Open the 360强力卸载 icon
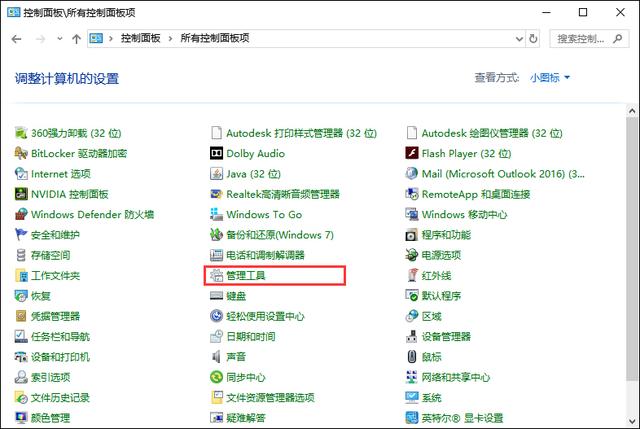The width and height of the screenshot is (640, 429). click(21, 133)
